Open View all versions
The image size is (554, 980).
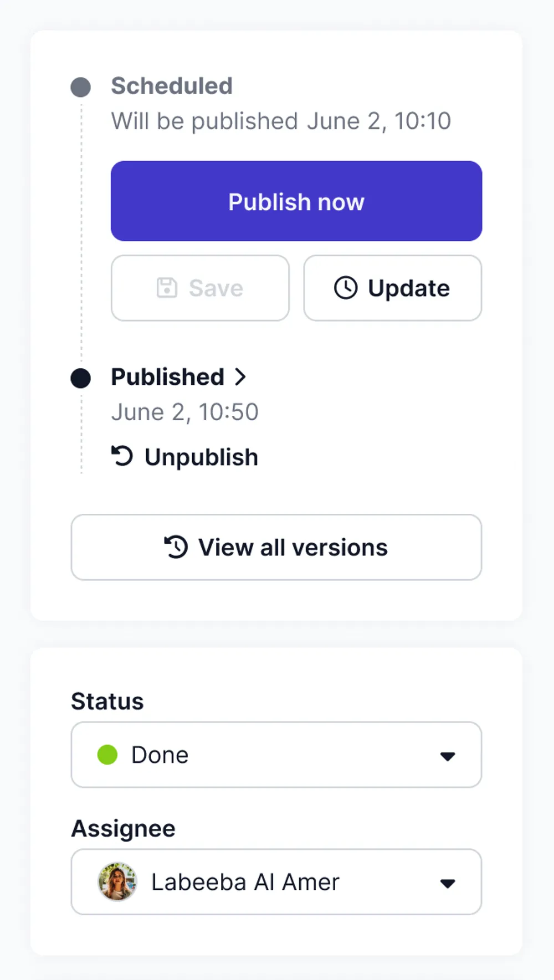click(x=293, y=548)
